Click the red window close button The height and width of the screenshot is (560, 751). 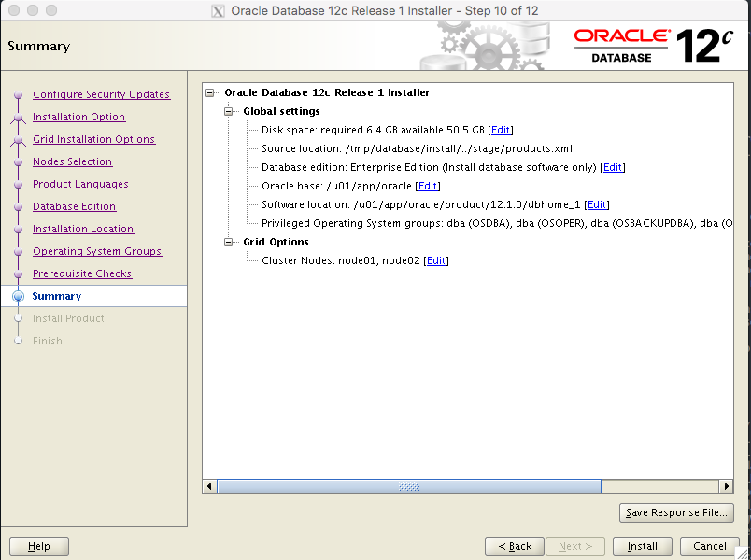(x=11, y=10)
